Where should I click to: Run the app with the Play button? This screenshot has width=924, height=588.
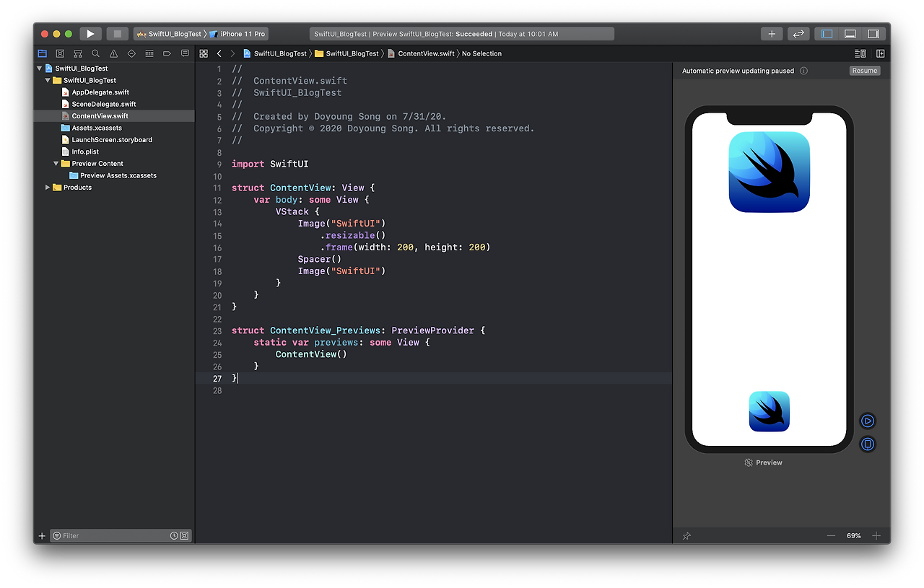[90, 34]
